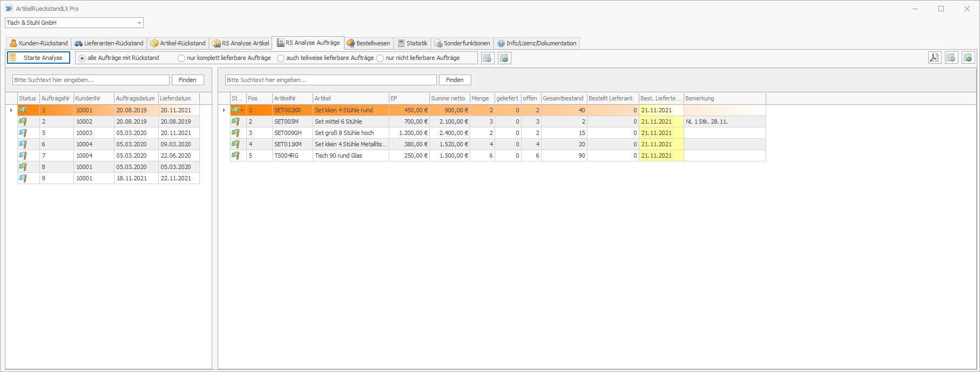Click the positions search text field

click(330, 80)
